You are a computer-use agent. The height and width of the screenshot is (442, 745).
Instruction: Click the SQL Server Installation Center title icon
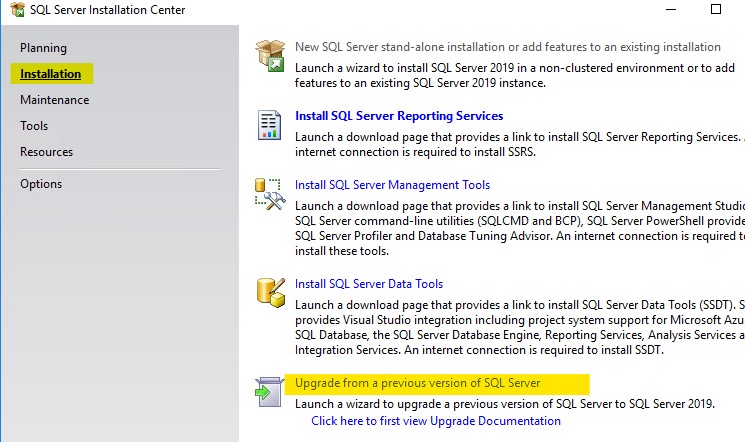(x=17, y=10)
